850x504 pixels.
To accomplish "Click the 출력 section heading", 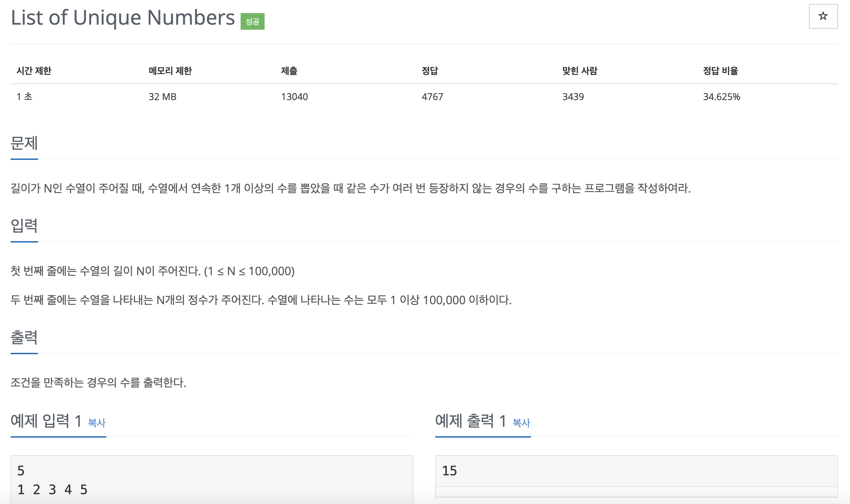I will click(24, 337).
